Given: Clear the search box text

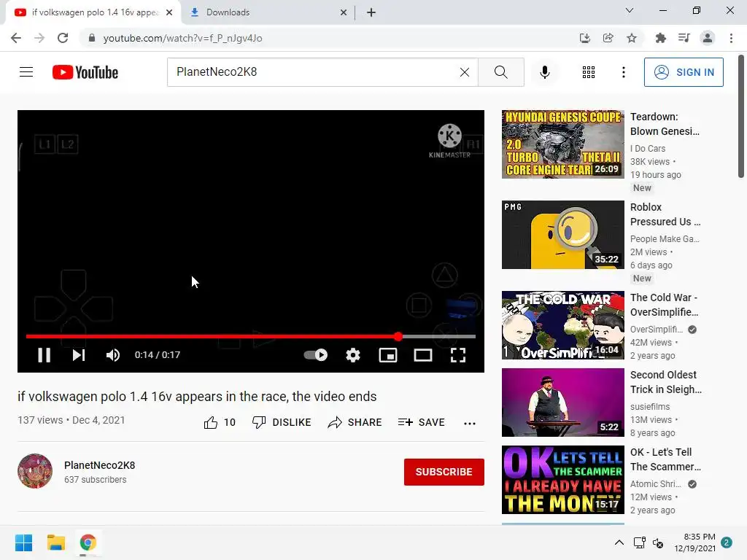Looking at the screenshot, I should coord(465,72).
